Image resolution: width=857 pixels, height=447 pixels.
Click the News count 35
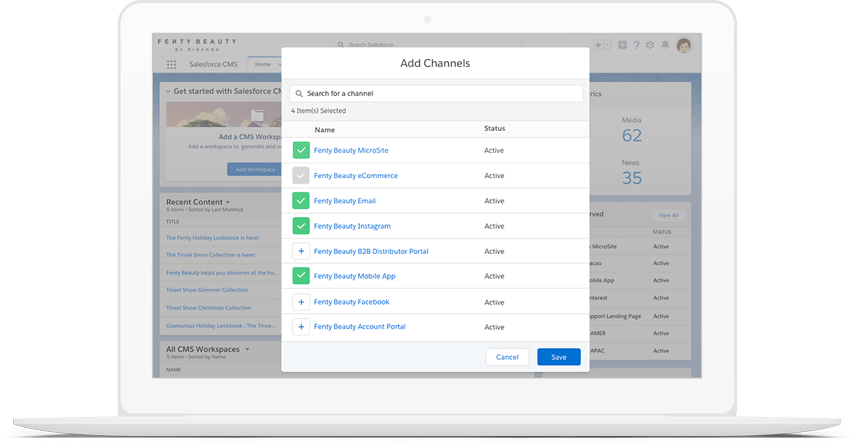pyautogui.click(x=632, y=178)
